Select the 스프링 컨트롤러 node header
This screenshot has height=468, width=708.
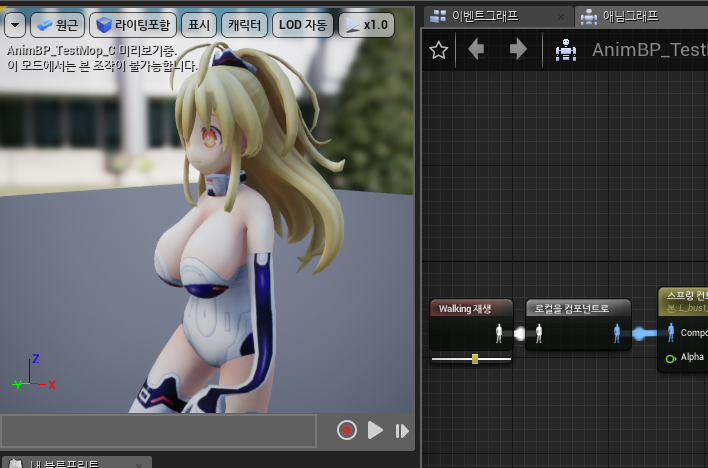click(683, 301)
